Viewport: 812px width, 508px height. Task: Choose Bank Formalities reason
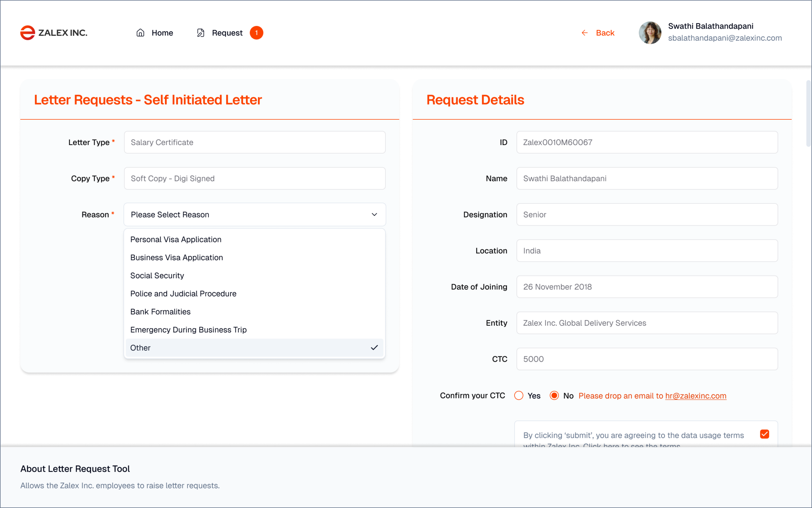(x=255, y=312)
